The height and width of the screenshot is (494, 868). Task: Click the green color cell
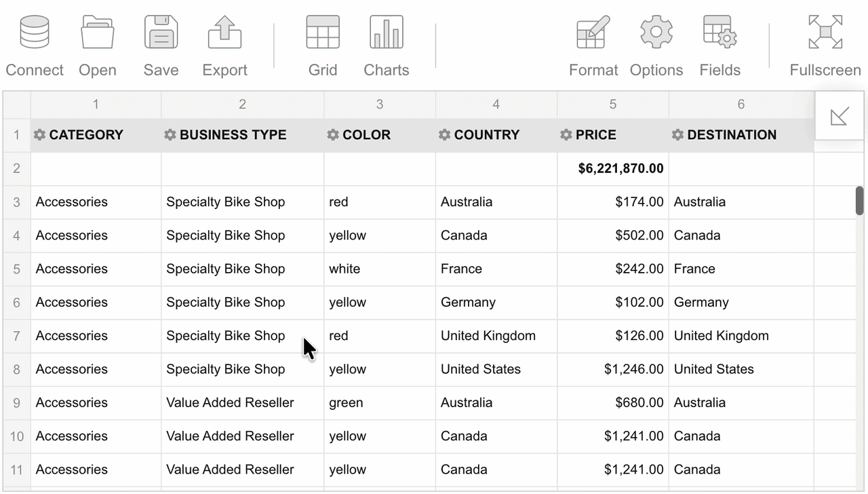click(x=380, y=403)
